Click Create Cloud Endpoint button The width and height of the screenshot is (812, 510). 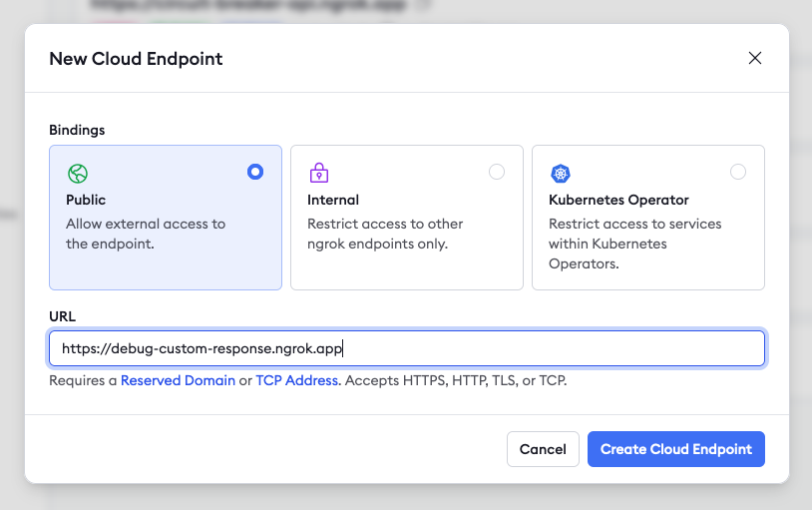(x=676, y=449)
